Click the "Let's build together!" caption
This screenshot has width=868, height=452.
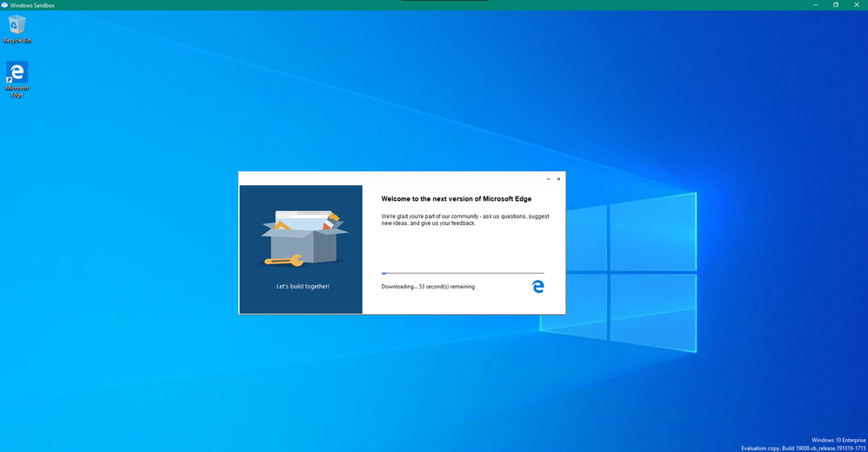pyautogui.click(x=303, y=286)
